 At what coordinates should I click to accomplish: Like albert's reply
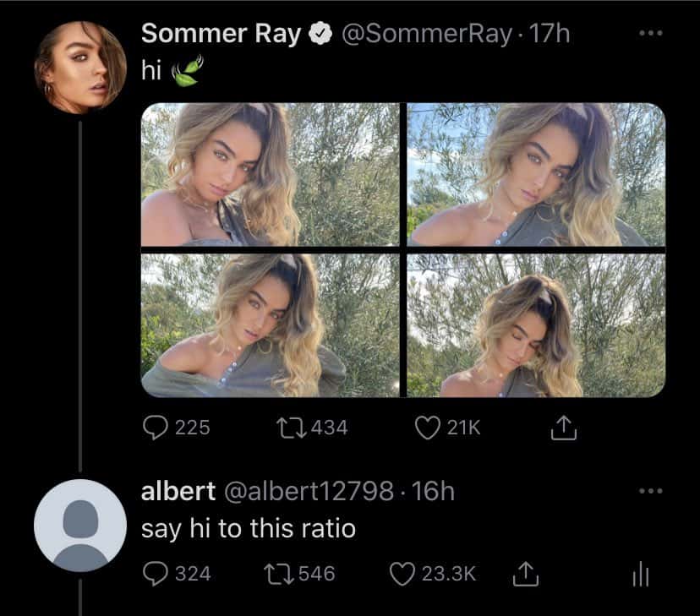pos(401,574)
